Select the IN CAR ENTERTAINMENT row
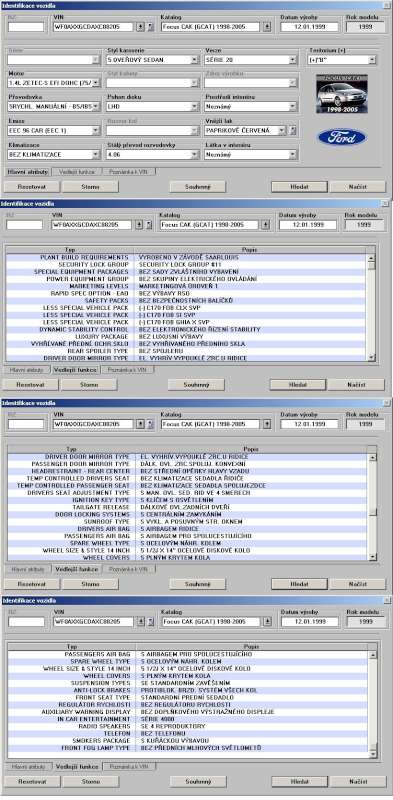This screenshot has height=800, width=393. pyautogui.click(x=188, y=719)
